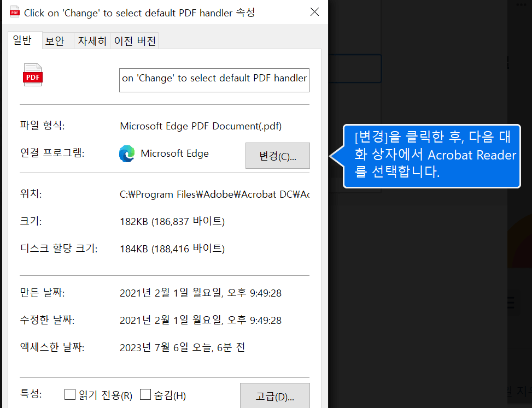The image size is (532, 408).
Task: Click the 연결 프로그램: label
Action: [52, 153]
